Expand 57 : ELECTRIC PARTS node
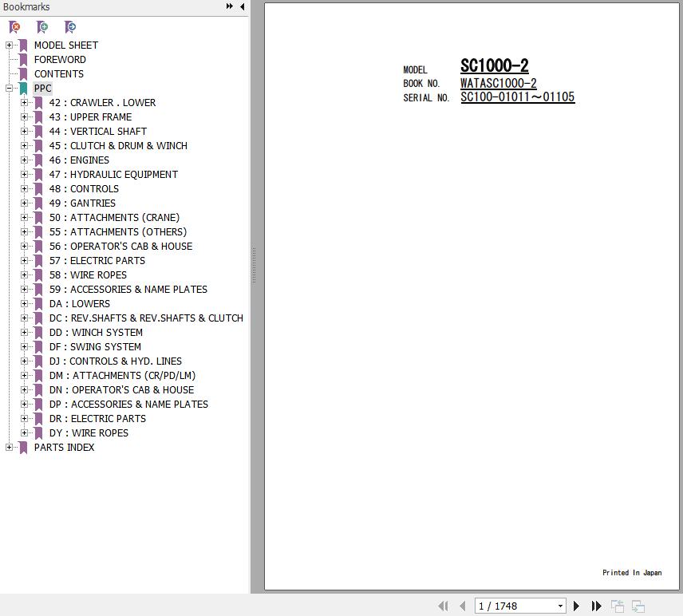683x616 pixels. pos(24,260)
